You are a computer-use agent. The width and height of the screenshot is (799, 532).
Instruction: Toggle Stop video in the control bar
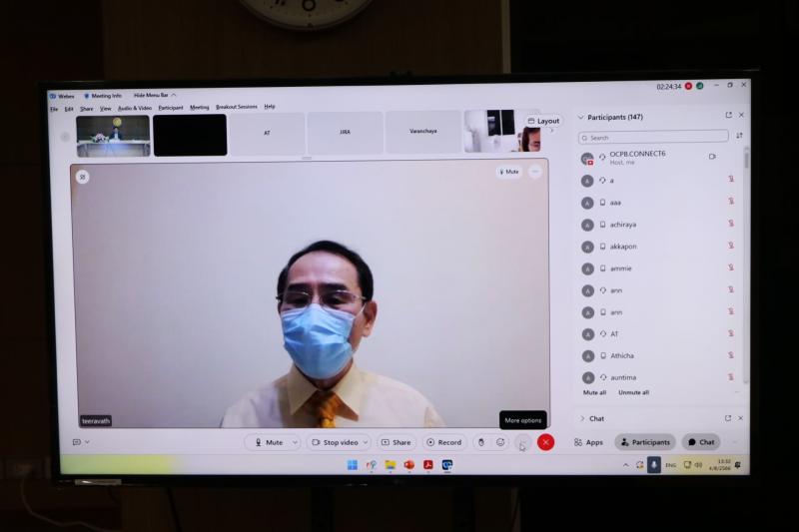[x=334, y=442]
